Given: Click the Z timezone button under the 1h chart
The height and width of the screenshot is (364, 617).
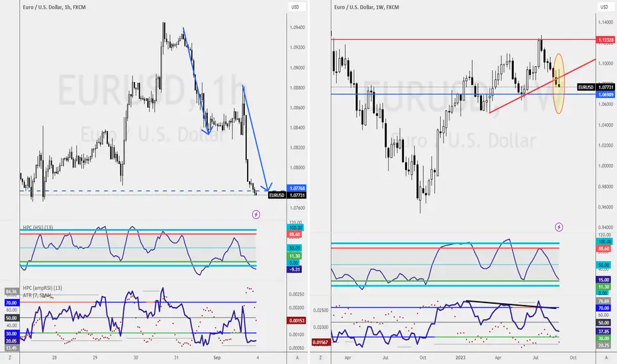Looking at the screenshot, I should (10, 357).
